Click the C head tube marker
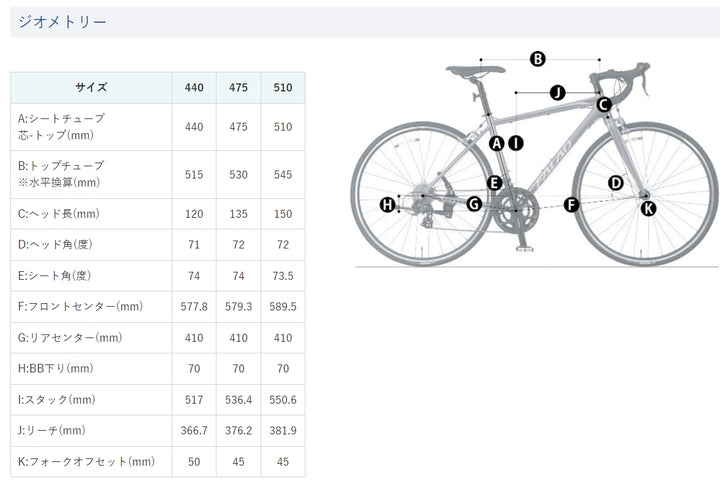The width and height of the screenshot is (720, 489). click(604, 104)
